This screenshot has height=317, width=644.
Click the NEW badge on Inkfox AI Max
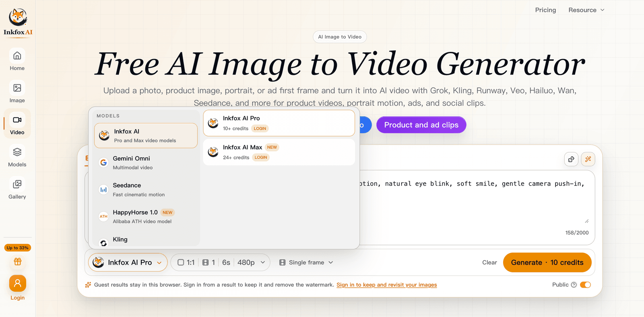tap(272, 147)
